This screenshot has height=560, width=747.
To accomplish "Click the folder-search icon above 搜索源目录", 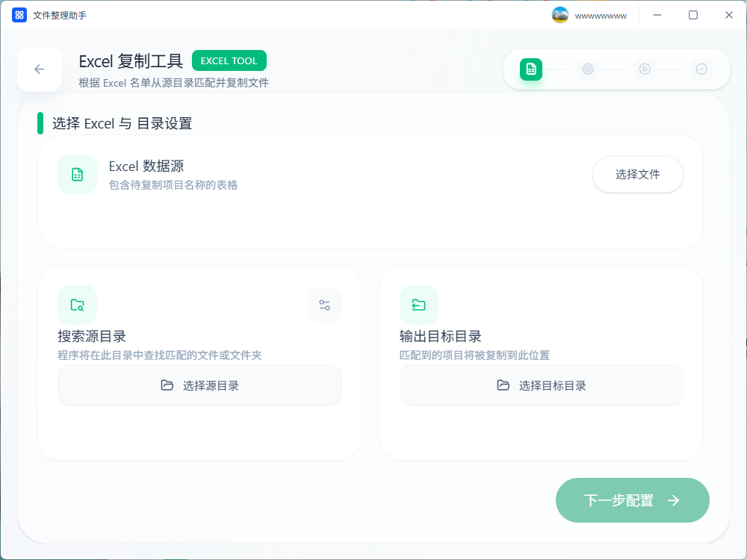I will click(76, 305).
